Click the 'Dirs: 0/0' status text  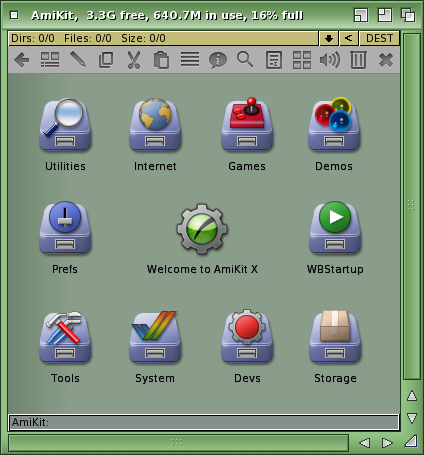pyautogui.click(x=33, y=38)
